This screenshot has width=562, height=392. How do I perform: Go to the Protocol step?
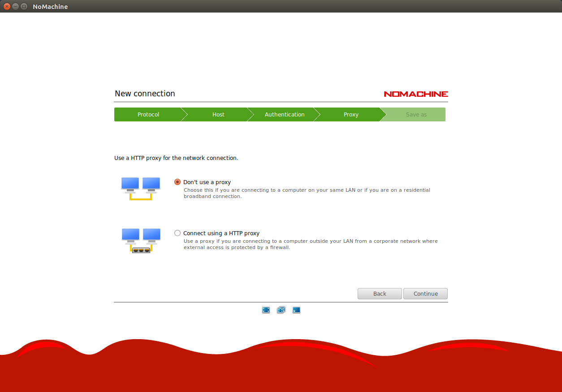point(148,115)
